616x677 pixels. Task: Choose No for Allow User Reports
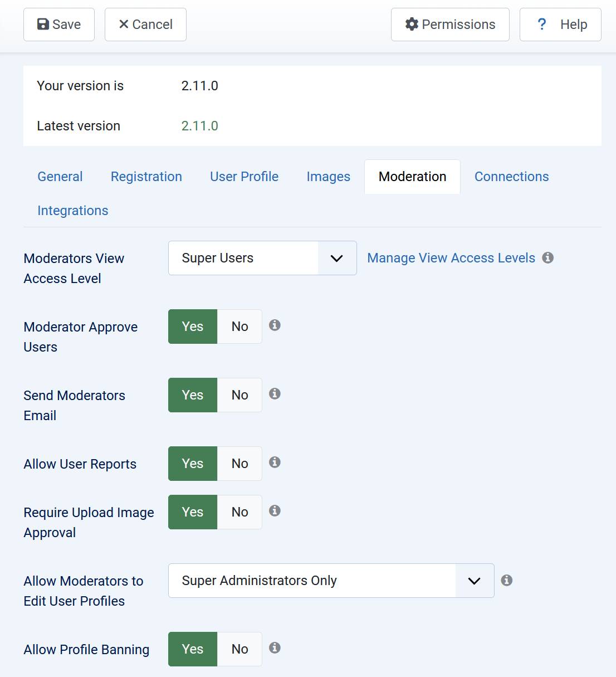239,464
